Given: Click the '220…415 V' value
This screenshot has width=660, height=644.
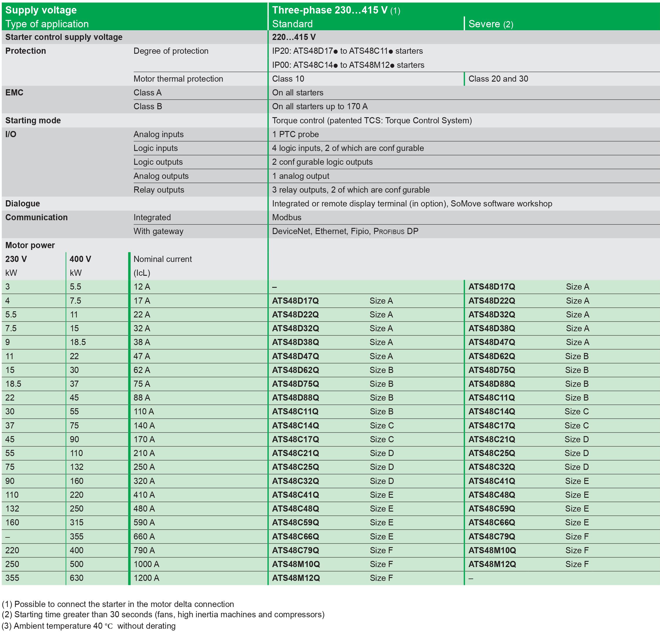Looking at the screenshot, I should point(294,37).
